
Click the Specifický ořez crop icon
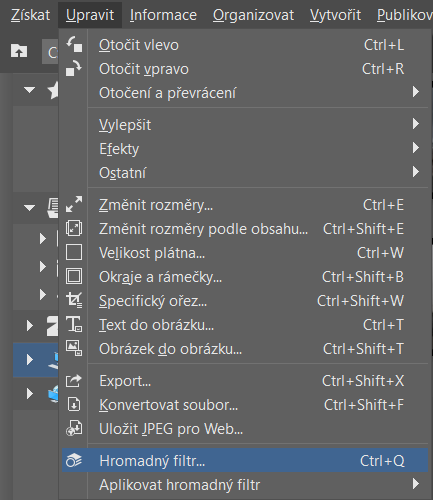[74, 300]
